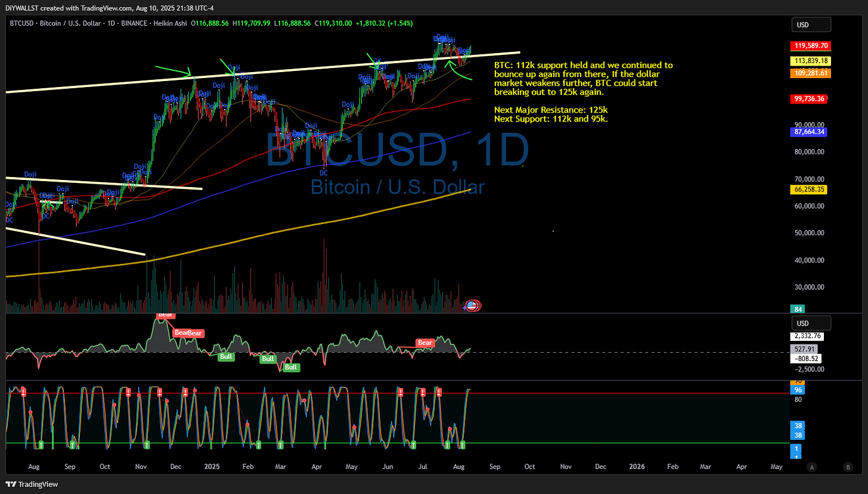
Task: Click the Bull label on the oscillator panel
Action: point(226,356)
